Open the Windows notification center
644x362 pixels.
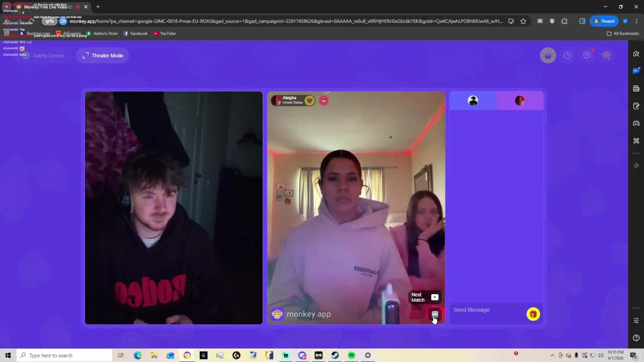pyautogui.click(x=633, y=355)
